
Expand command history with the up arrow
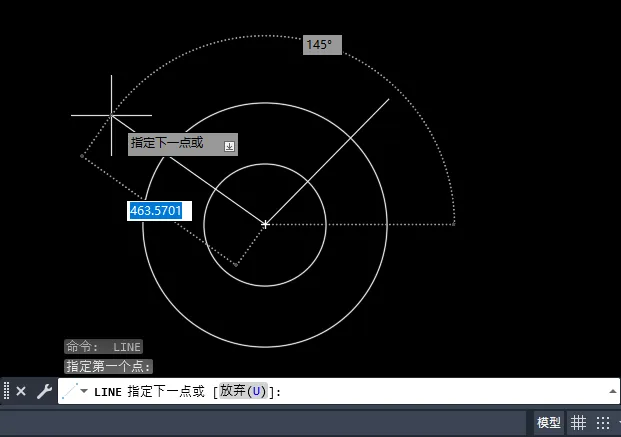611,392
